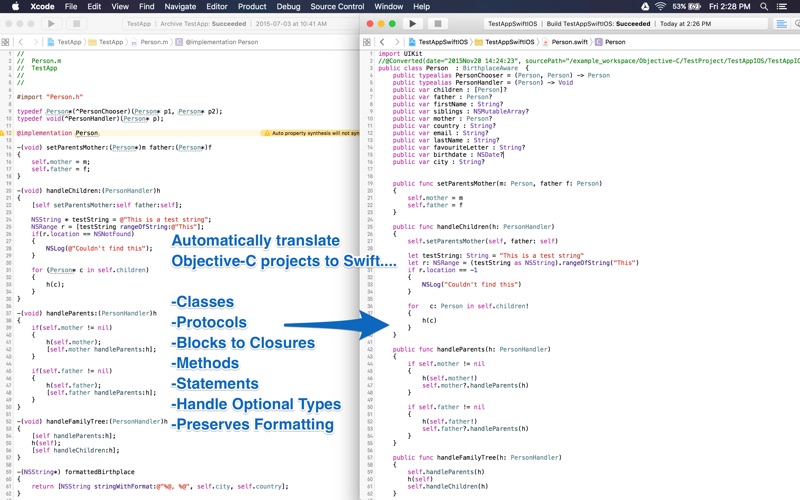The height and width of the screenshot is (500, 800).
Task: Go back in right editor jump bar
Action: click(382, 42)
